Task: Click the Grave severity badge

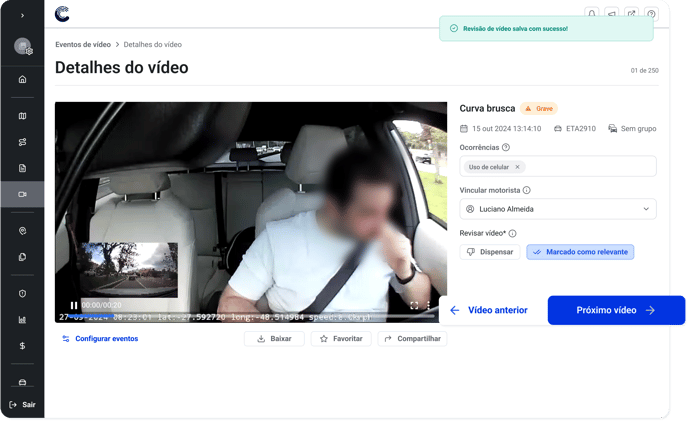Action: coord(539,108)
